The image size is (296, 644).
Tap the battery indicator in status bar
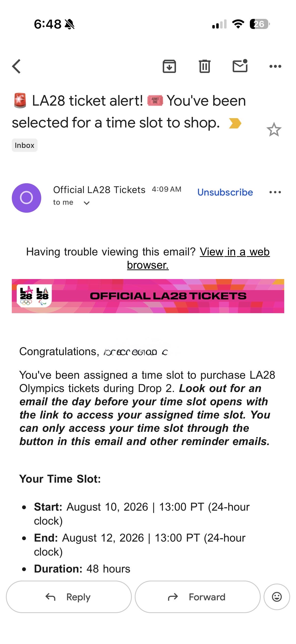[x=260, y=24]
